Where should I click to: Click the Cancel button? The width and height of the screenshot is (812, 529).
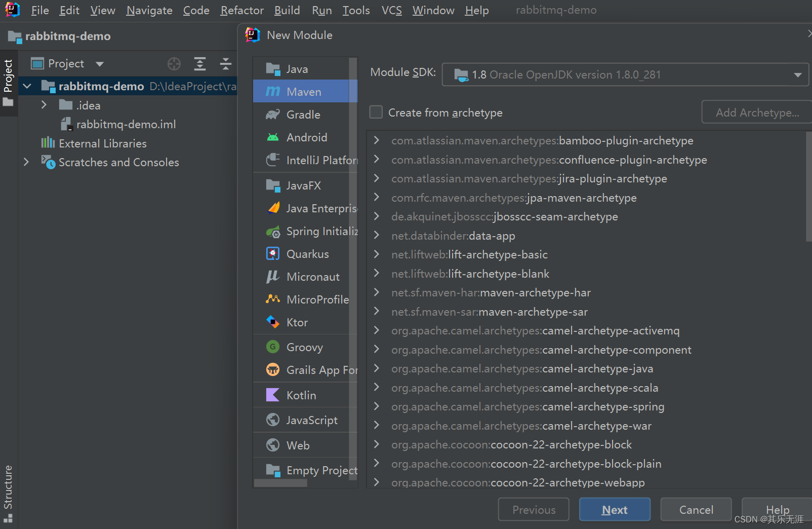[x=696, y=510]
